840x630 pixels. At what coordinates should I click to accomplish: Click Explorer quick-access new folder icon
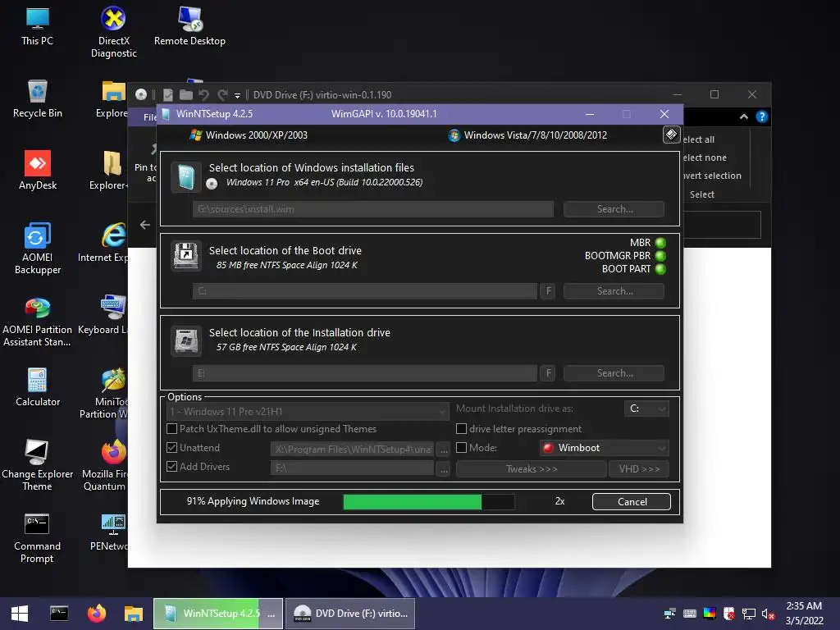point(186,95)
